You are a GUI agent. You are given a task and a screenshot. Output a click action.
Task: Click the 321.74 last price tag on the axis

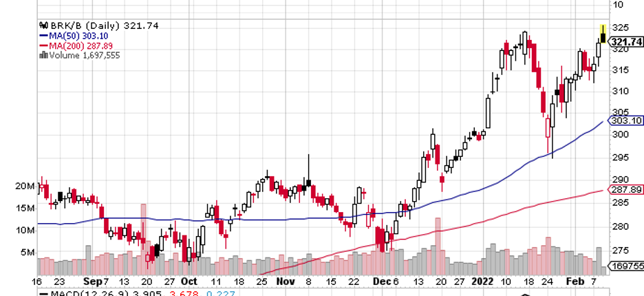[625, 42]
